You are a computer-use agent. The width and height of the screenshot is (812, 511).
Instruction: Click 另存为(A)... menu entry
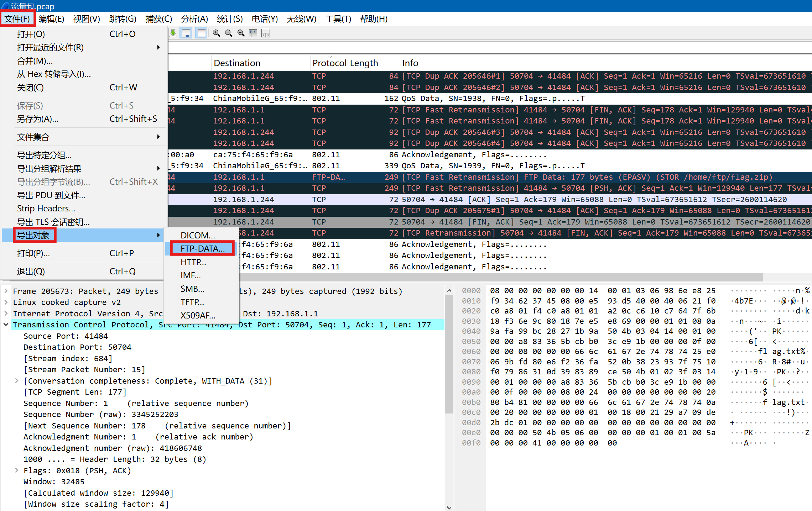tap(38, 119)
